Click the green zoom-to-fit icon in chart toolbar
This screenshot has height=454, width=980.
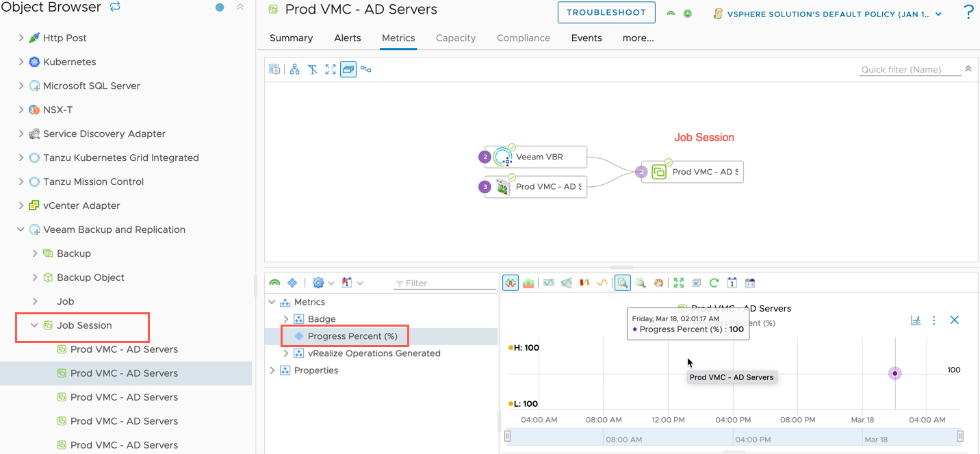[679, 283]
